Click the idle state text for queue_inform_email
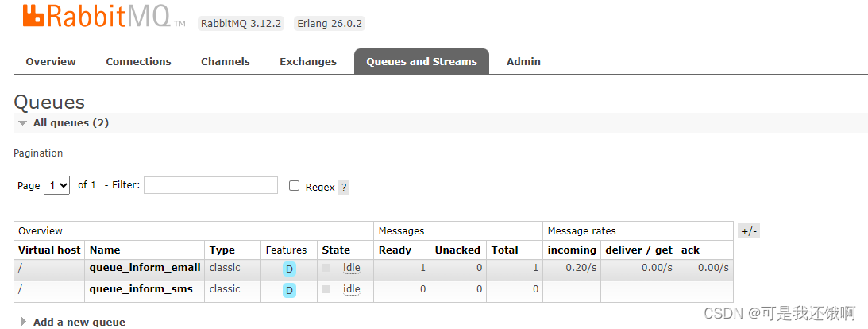 352,268
